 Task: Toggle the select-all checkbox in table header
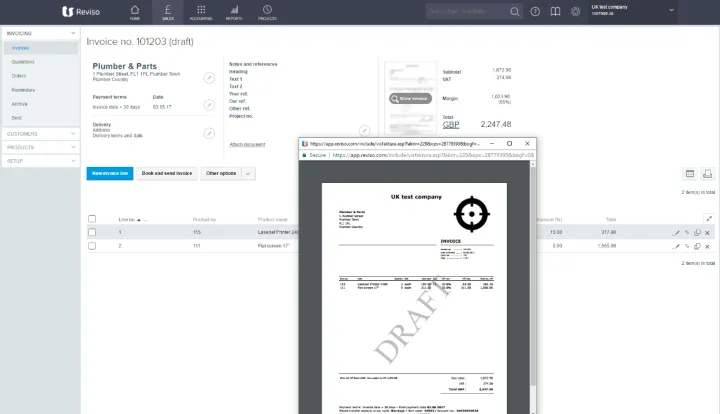click(92, 219)
